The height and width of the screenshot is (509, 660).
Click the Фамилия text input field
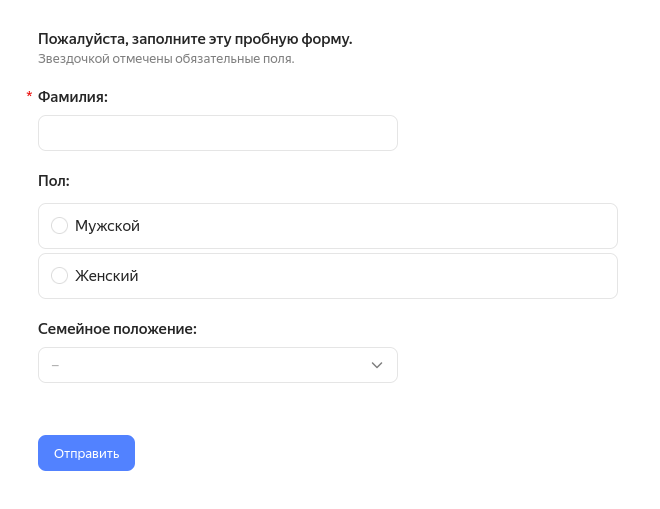click(217, 133)
